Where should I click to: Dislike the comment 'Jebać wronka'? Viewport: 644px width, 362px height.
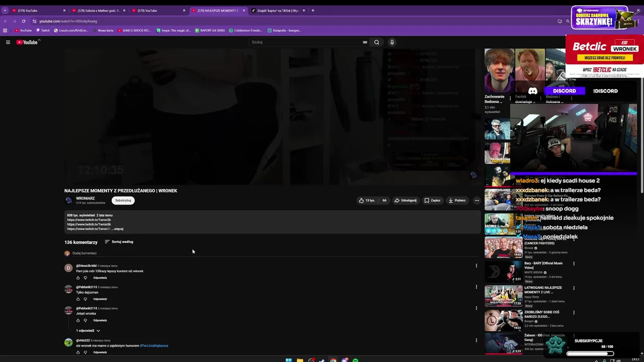pos(85,320)
